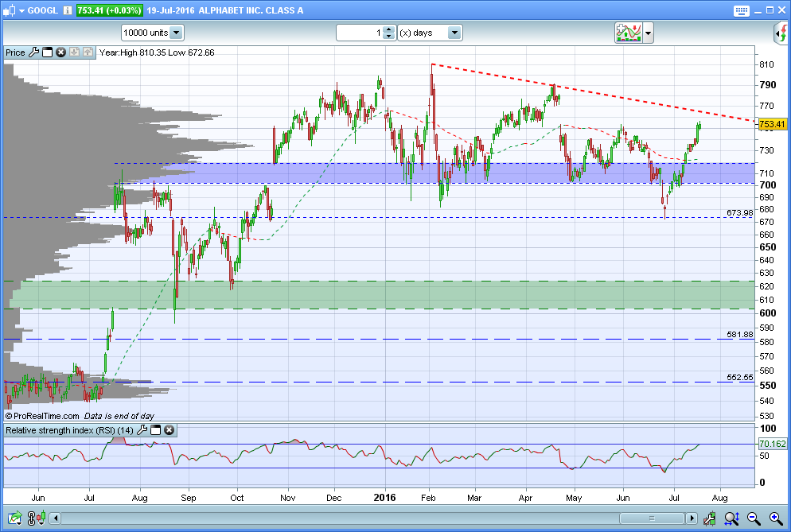Click the horizontal zoom fit magnifier icon
Image resolution: width=791 pixels, height=532 pixels.
click(731, 518)
